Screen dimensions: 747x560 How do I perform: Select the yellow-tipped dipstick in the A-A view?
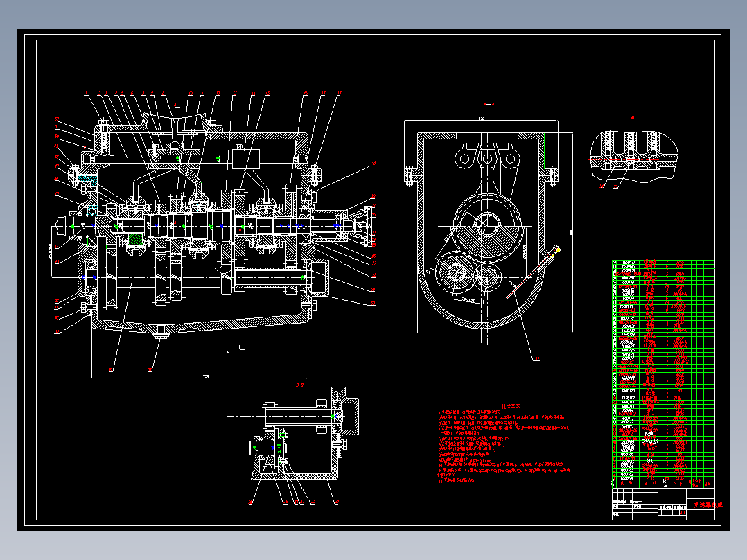click(x=534, y=272)
